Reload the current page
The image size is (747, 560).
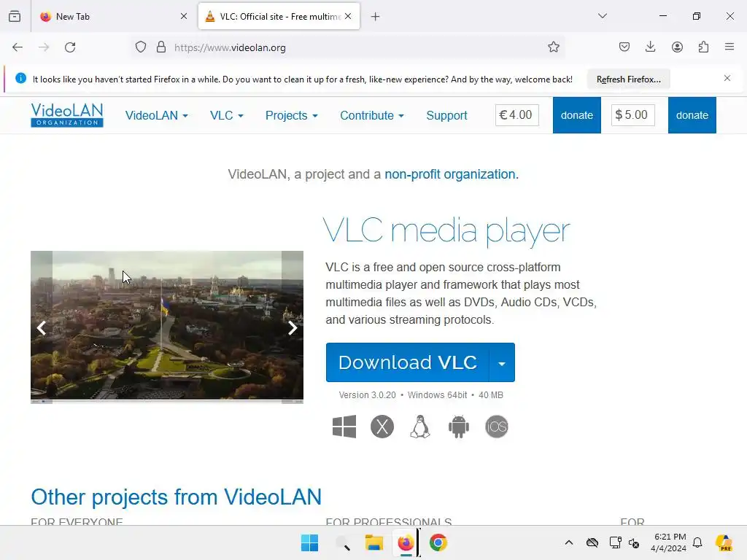pyautogui.click(x=70, y=47)
